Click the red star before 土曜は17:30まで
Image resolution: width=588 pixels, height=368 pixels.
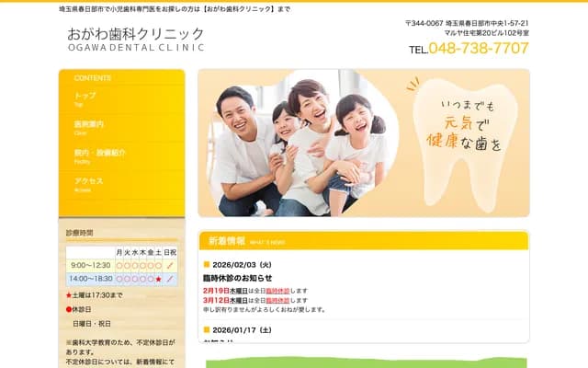tap(69, 295)
